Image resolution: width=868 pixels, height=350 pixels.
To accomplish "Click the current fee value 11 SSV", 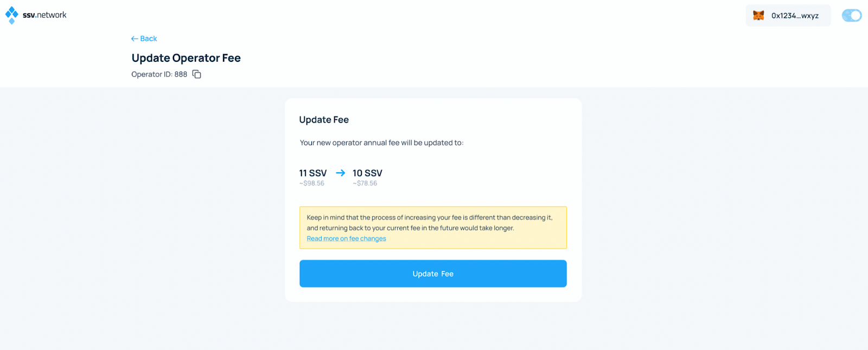I will tap(313, 173).
